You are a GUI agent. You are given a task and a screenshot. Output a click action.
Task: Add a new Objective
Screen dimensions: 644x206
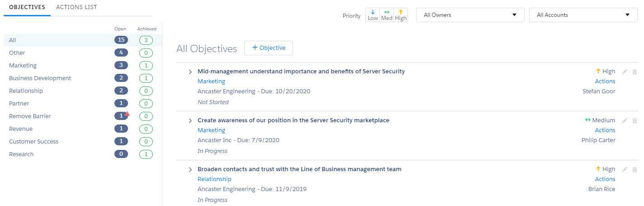[x=269, y=48]
